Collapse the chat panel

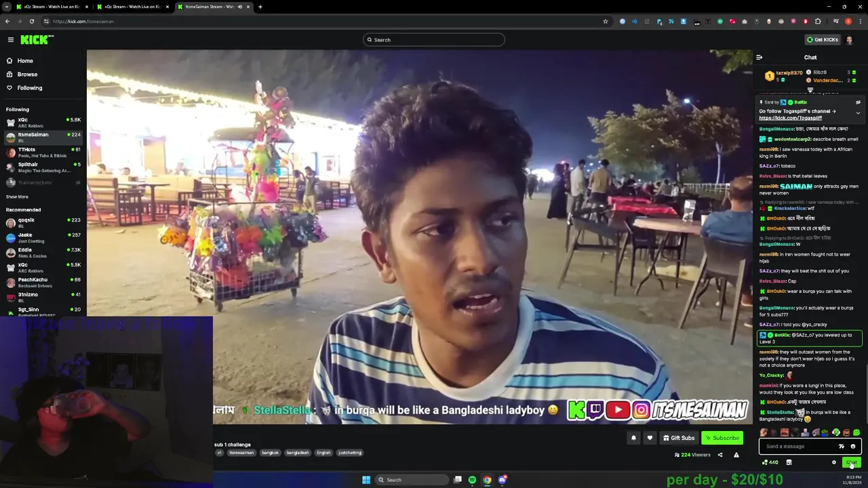[x=759, y=58]
